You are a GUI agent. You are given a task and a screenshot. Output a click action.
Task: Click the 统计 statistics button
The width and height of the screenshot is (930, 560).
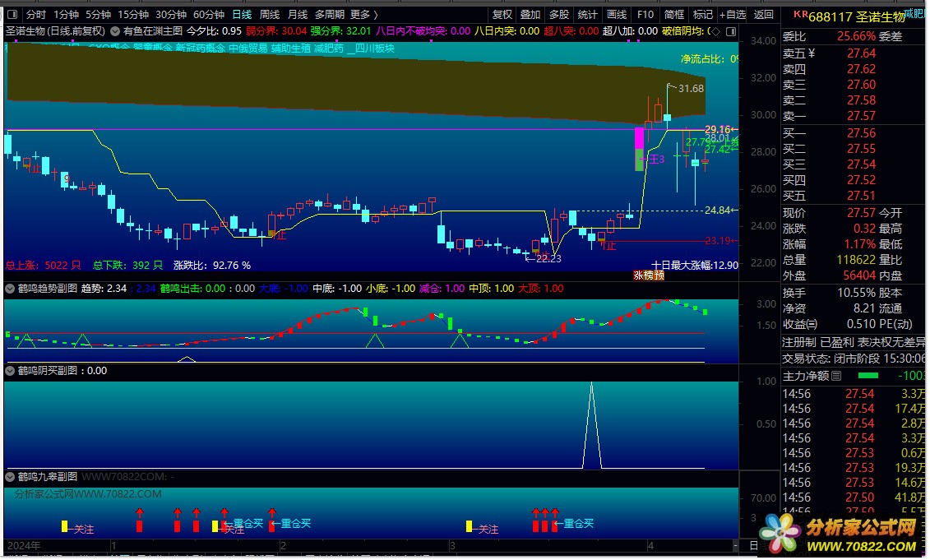(x=587, y=14)
